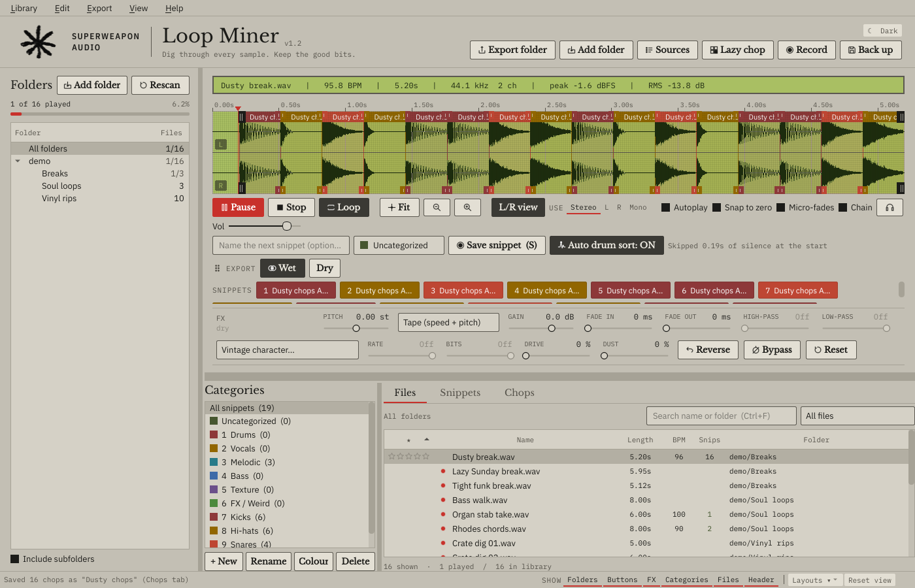This screenshot has height=588, width=915.
Task: Bypass the FX chain
Action: (x=773, y=350)
